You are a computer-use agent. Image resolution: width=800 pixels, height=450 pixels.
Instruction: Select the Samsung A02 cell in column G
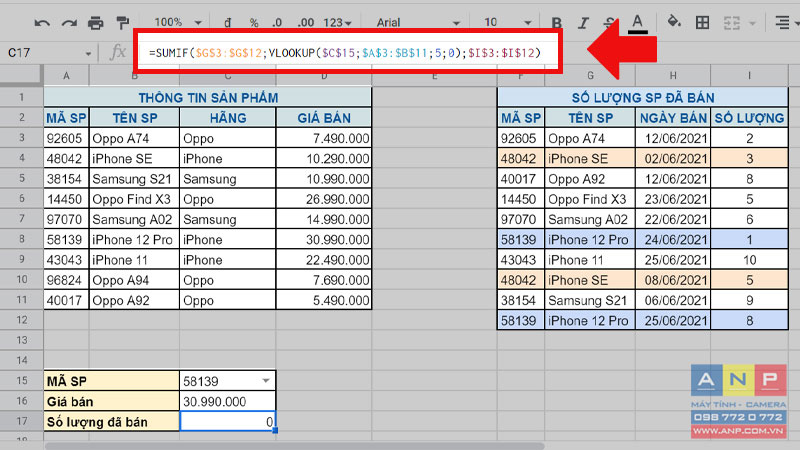590,219
